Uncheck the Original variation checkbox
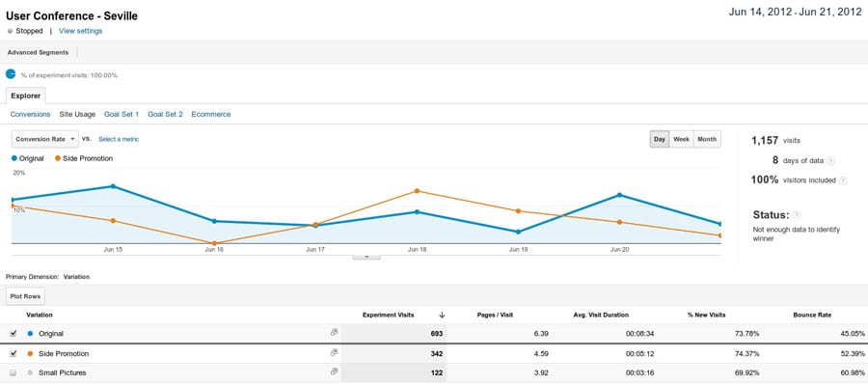 (x=14, y=334)
